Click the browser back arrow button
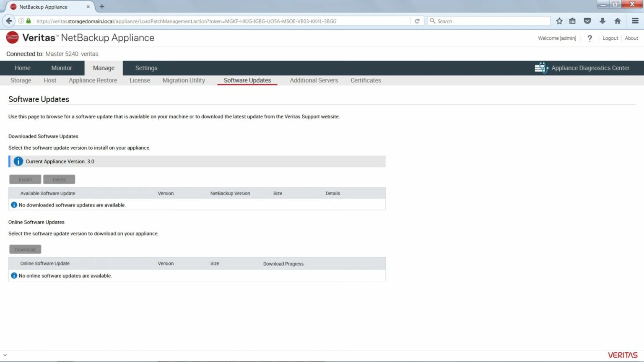Image resolution: width=644 pixels, height=362 pixels. (x=9, y=21)
